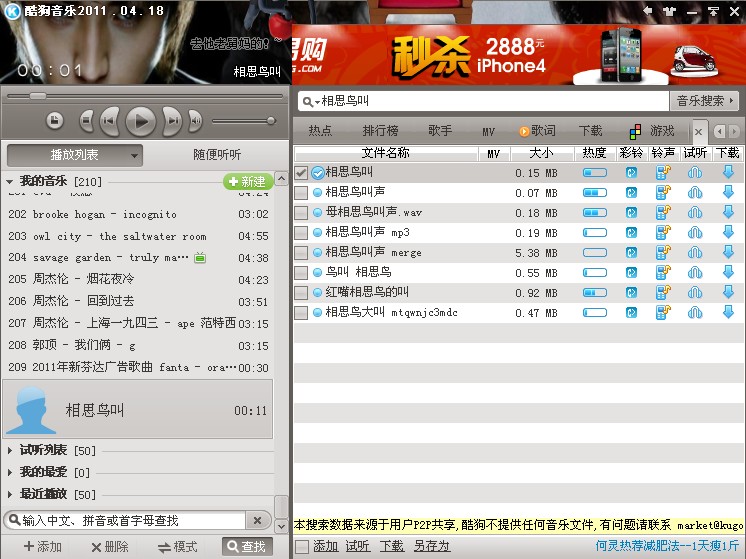Click the back arrow icon in title bar
Viewport: 746px width, 559px height.
[648, 10]
